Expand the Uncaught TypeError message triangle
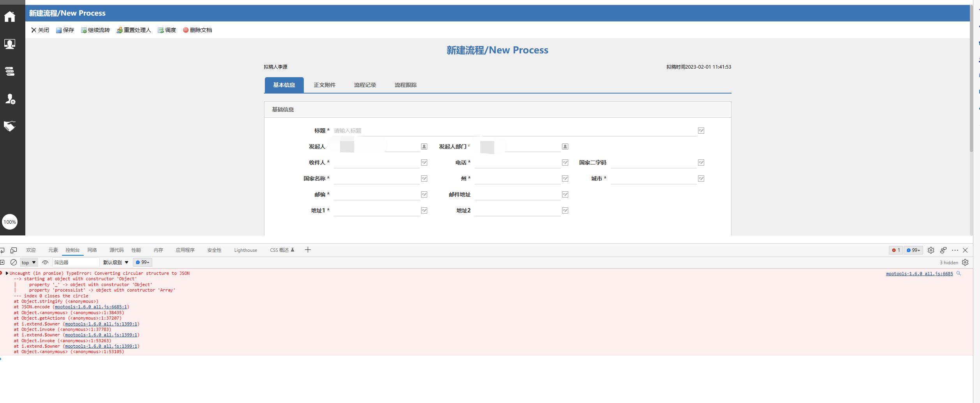Viewport: 980px width, 403px height. click(x=7, y=273)
